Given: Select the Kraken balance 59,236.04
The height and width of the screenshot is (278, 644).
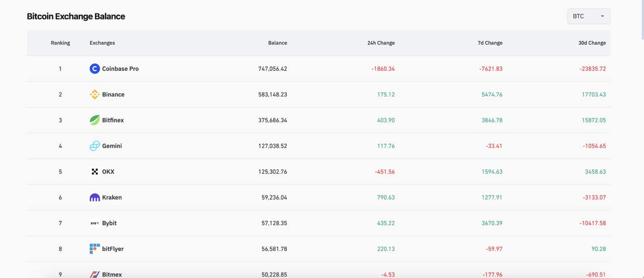Looking at the screenshot, I should pos(274,197).
